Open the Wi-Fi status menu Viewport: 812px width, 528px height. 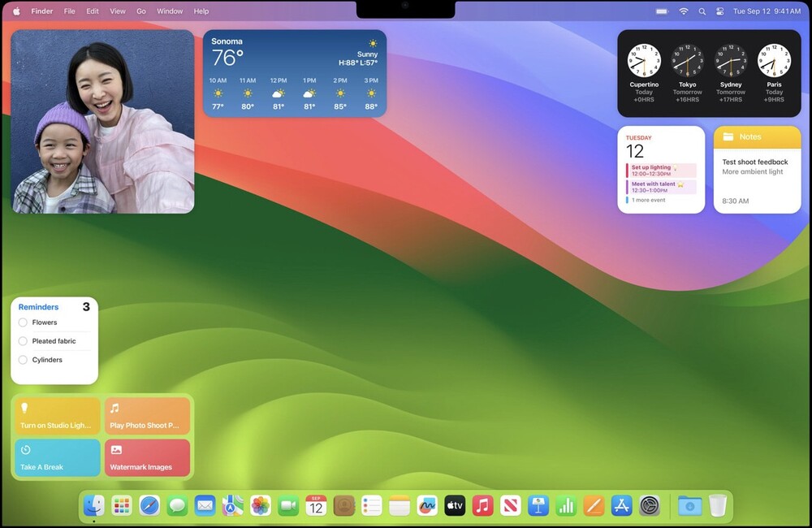[x=684, y=11]
